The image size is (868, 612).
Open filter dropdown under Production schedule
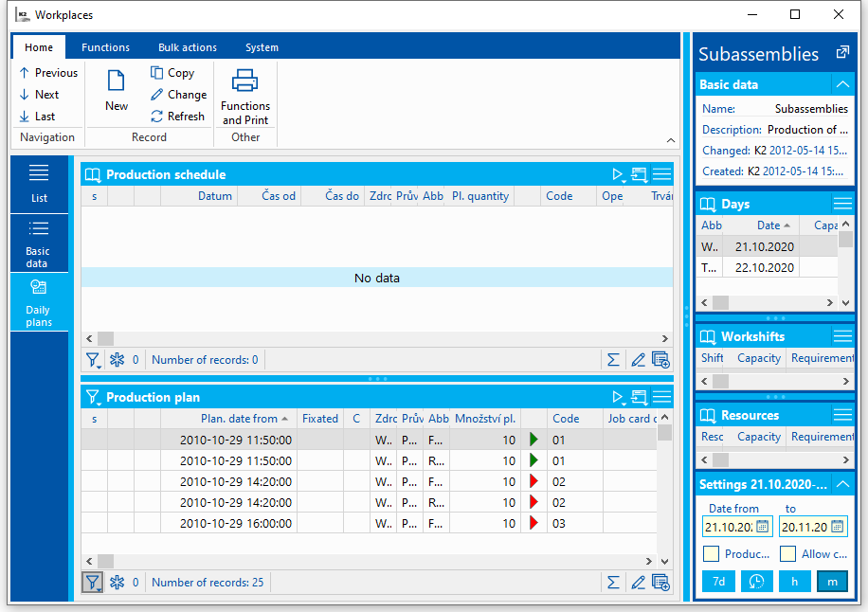pyautogui.click(x=93, y=360)
